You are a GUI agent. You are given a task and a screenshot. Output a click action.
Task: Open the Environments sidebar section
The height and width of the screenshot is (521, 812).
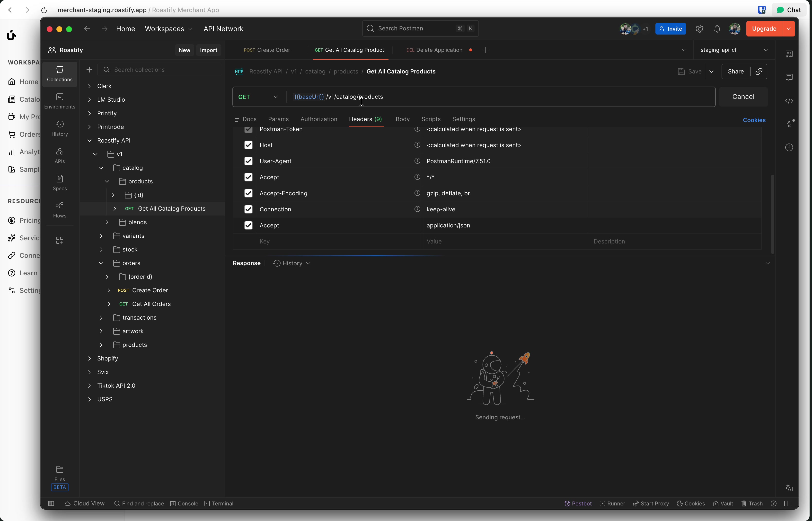[60, 101]
